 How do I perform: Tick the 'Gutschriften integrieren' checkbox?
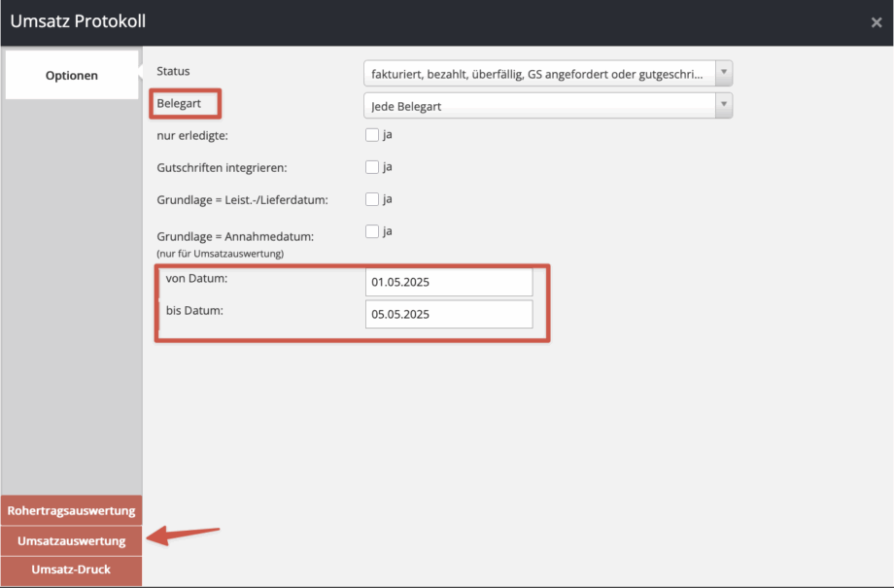(x=372, y=167)
